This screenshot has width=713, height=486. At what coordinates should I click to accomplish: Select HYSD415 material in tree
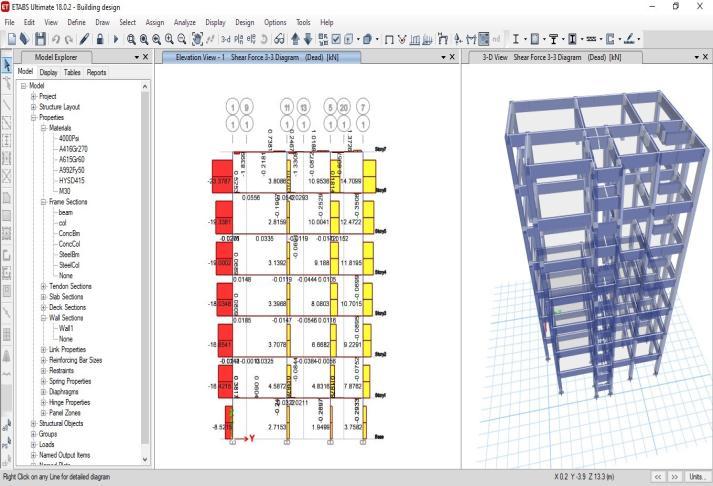coord(72,180)
